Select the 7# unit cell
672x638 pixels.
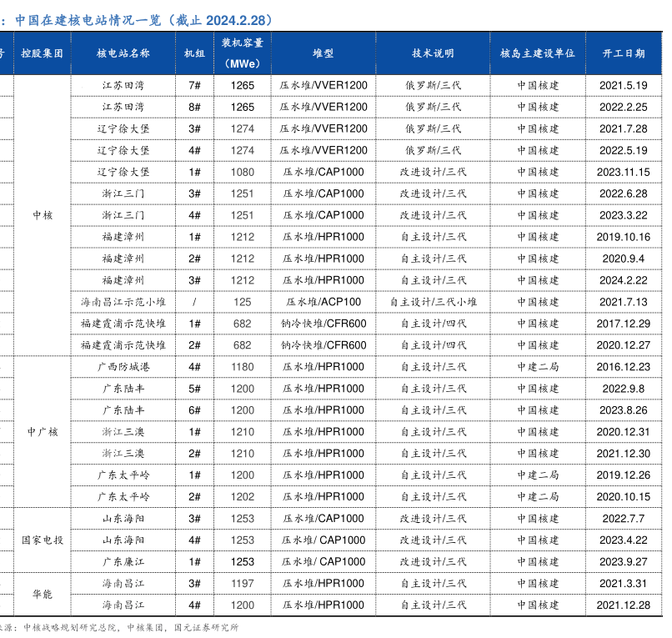point(194,85)
